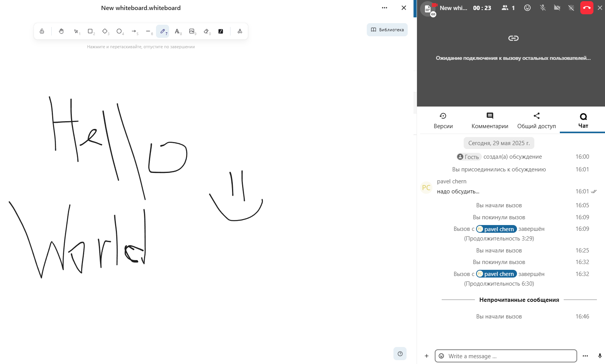Activate the Arrow drawing tool
The height and width of the screenshot is (364, 605).
coord(134,31)
